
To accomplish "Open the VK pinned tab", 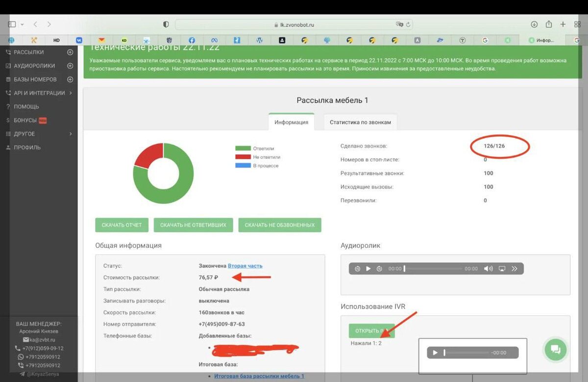I will [79, 40].
